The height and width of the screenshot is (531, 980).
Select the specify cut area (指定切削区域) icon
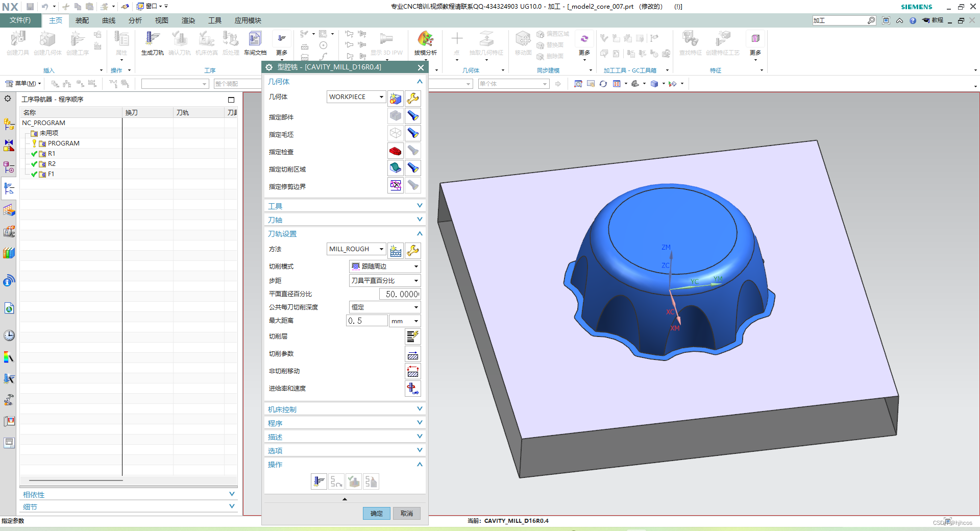tap(396, 168)
